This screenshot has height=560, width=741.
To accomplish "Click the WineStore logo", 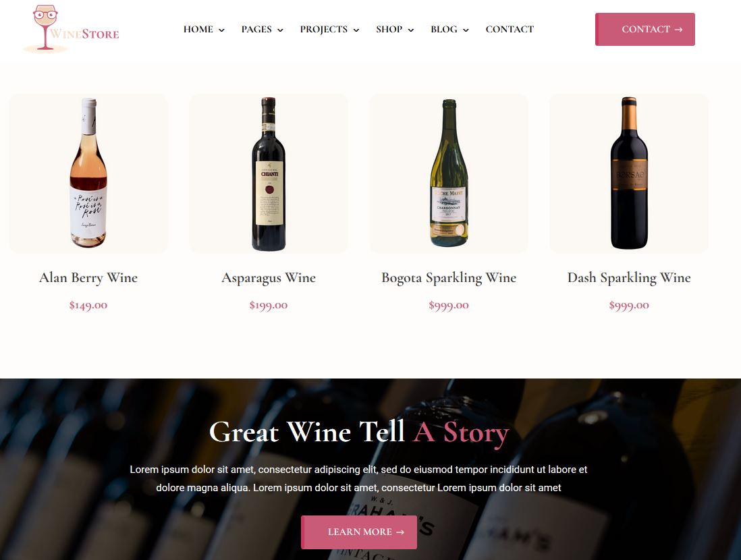I will 72,29.
